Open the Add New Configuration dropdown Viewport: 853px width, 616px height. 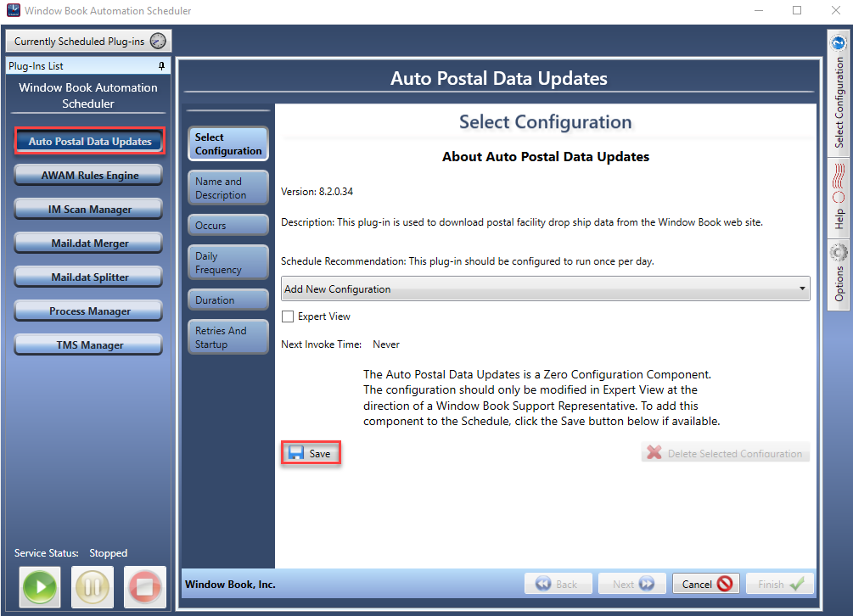coord(545,288)
